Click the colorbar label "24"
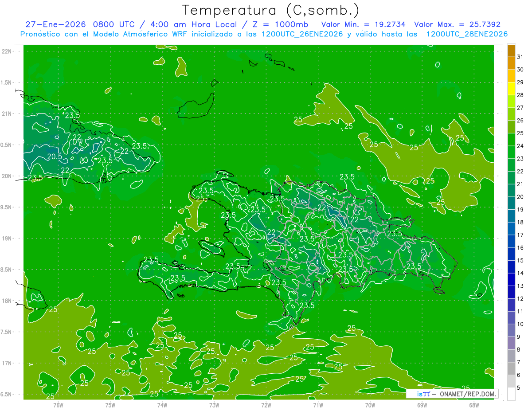Viewport: 532px width, 411px height. (520, 146)
